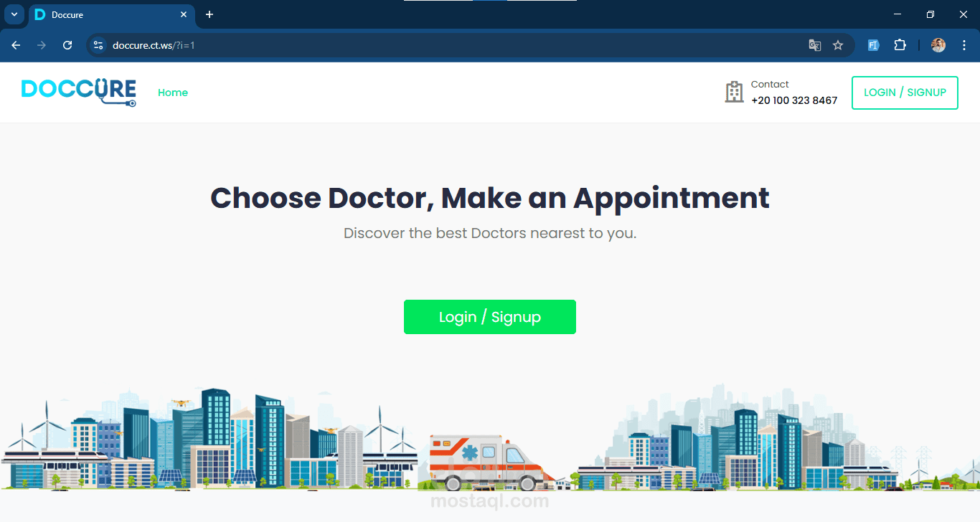Click the translate page icon
980x522 pixels.
(814, 45)
